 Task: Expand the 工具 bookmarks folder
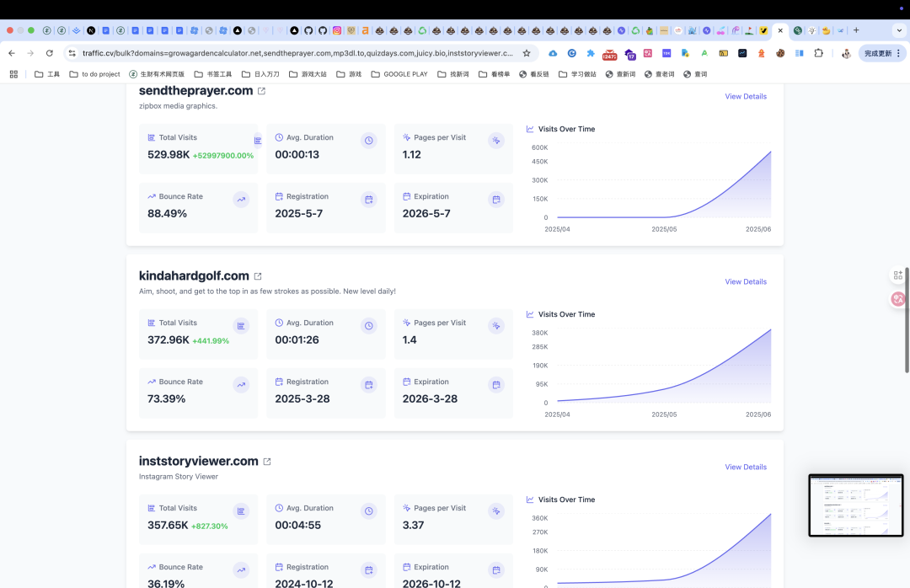point(47,74)
